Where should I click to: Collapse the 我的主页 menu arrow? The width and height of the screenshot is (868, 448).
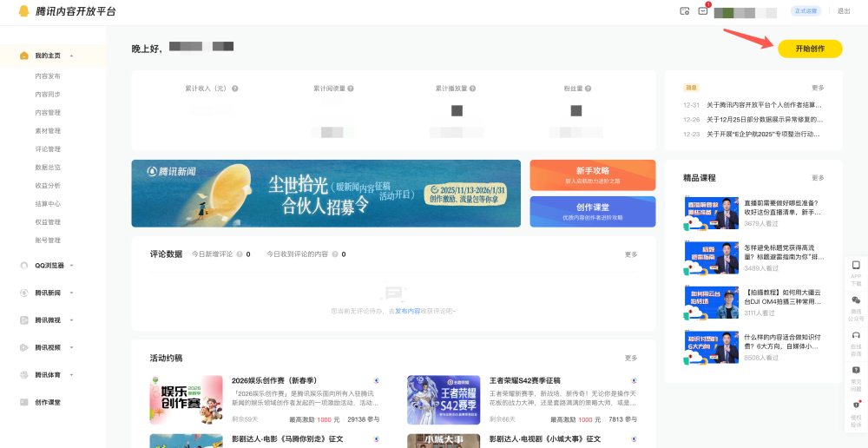(71, 56)
